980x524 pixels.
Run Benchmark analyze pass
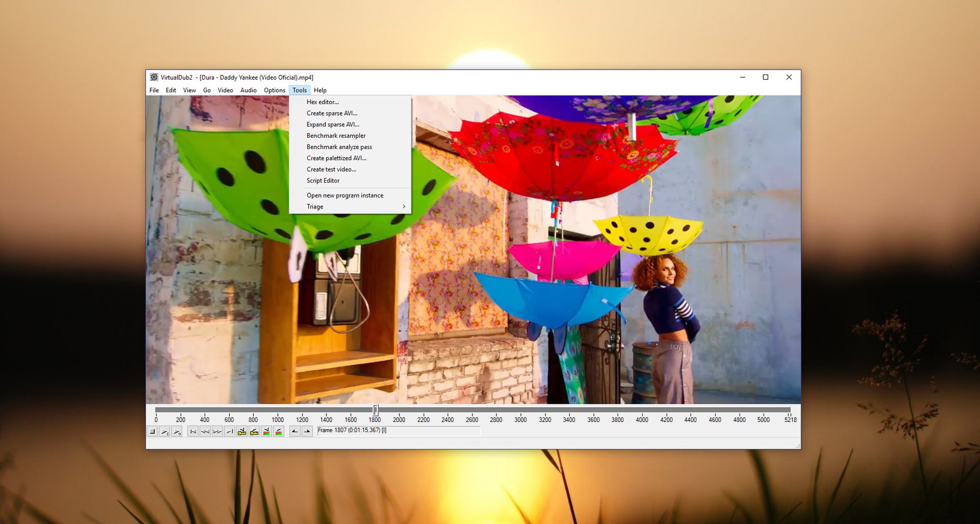click(350, 147)
